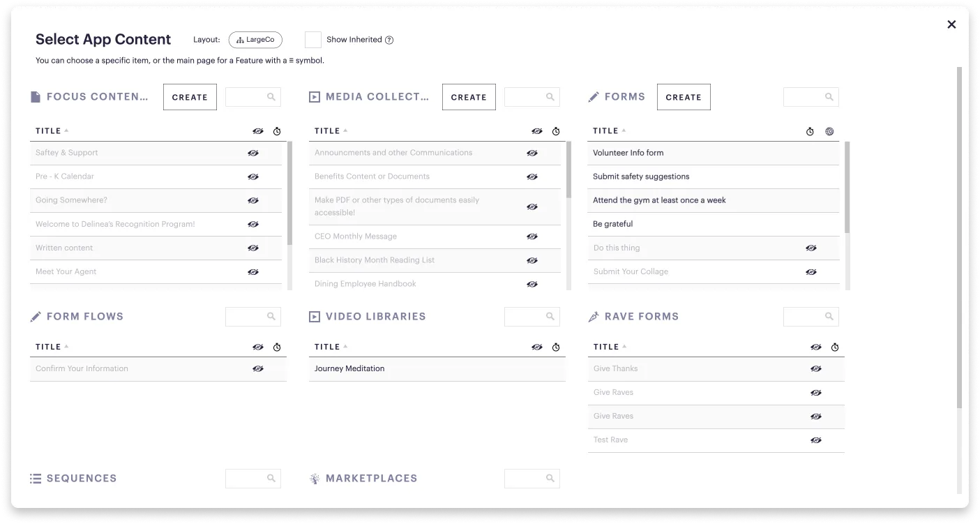Open the LargeCo layout selector
This screenshot has width=980, height=524.
point(255,40)
